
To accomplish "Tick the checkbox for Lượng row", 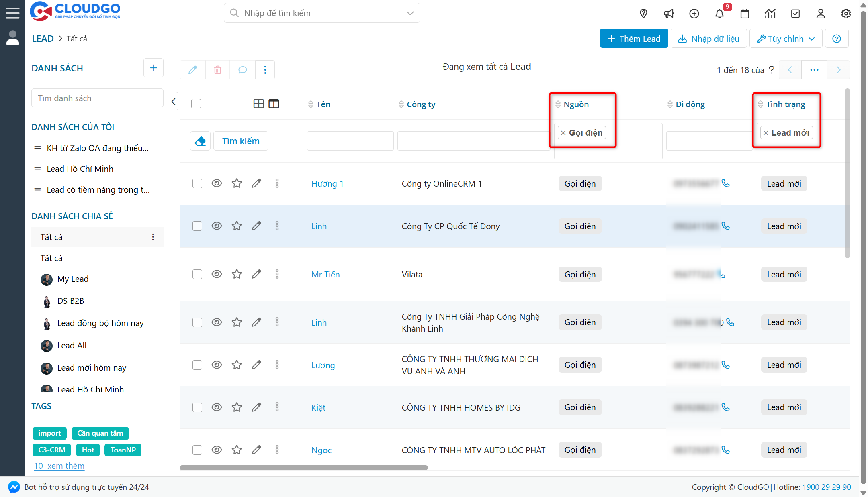I will click(x=197, y=365).
